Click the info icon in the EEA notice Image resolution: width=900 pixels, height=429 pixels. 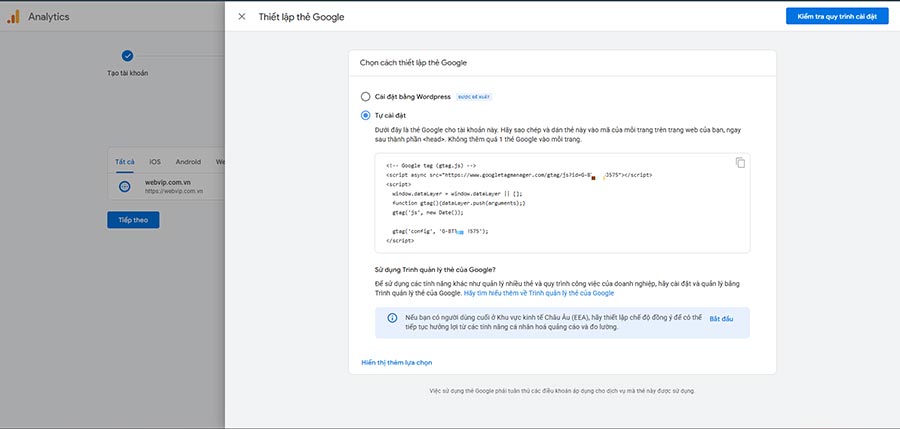point(392,318)
